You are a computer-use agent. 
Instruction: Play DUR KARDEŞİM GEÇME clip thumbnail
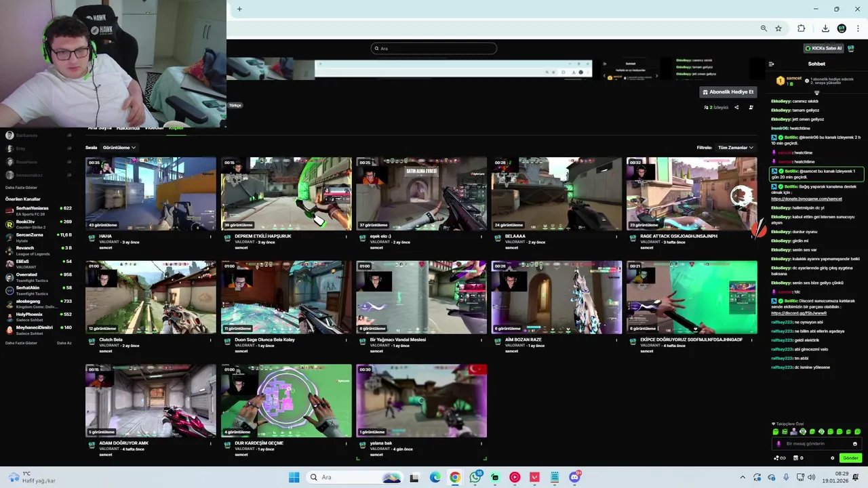[x=286, y=401]
